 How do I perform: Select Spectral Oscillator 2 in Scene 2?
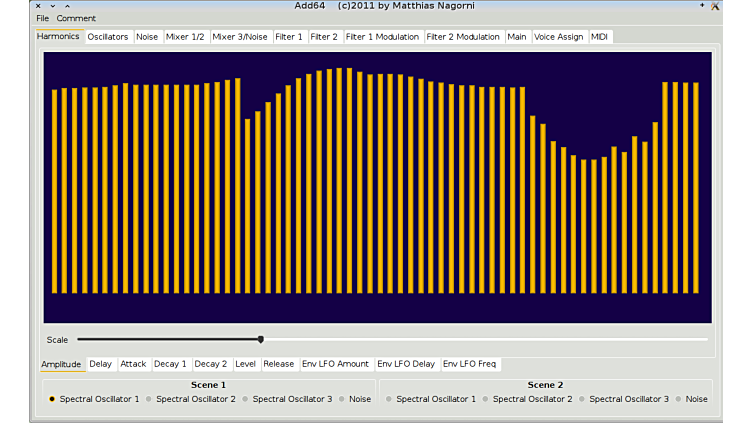tap(486, 399)
